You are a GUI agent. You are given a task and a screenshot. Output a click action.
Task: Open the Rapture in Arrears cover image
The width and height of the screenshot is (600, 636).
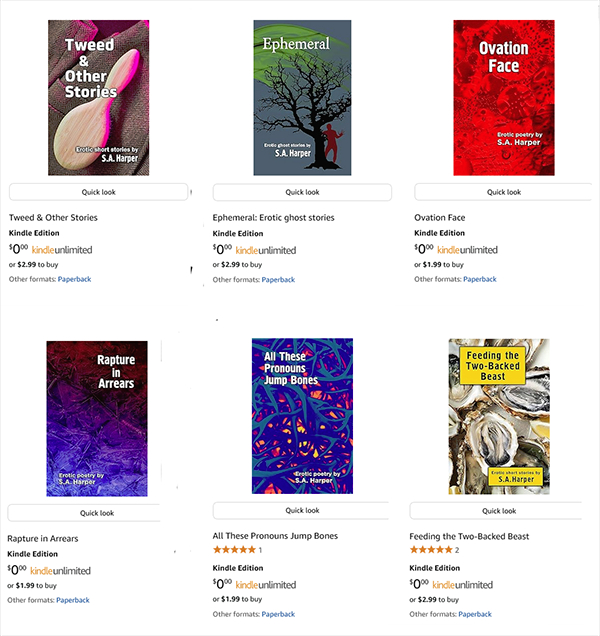pyautogui.click(x=97, y=419)
